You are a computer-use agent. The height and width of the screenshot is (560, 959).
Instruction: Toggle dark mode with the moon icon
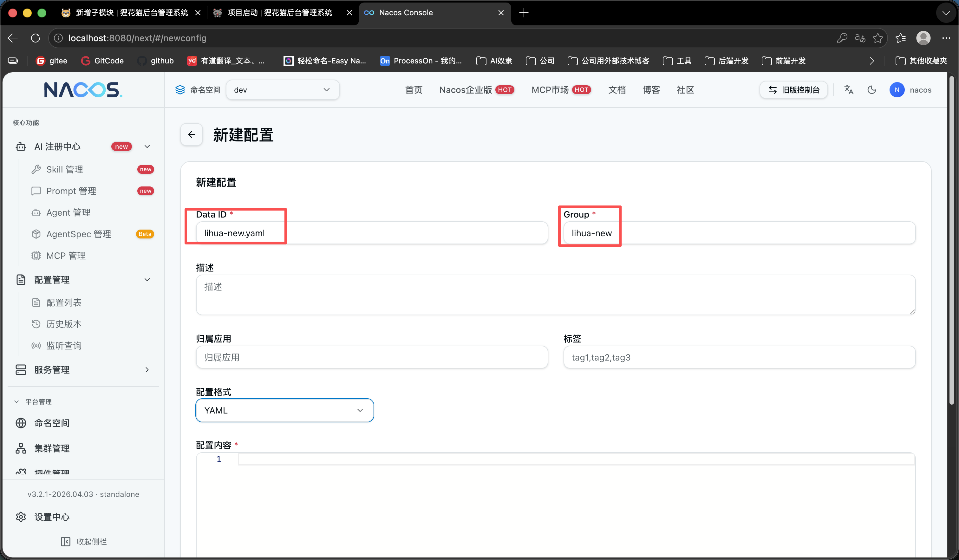pyautogui.click(x=871, y=90)
